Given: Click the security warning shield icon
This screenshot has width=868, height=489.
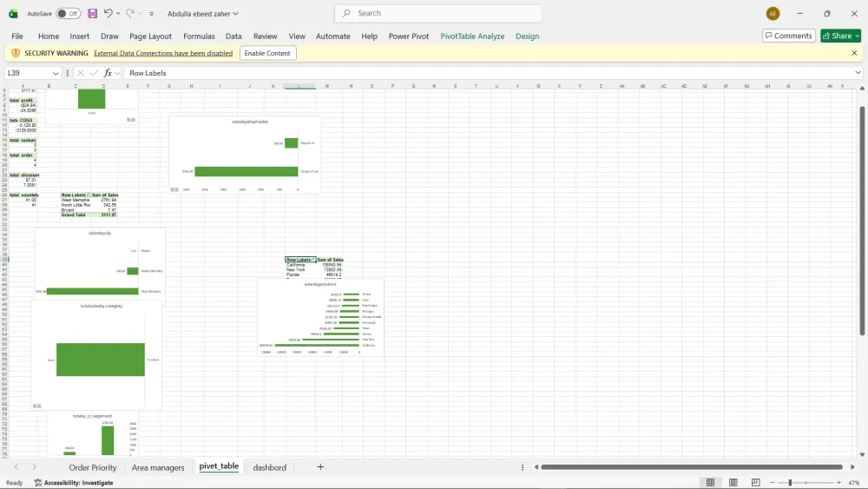Looking at the screenshot, I should pos(16,53).
